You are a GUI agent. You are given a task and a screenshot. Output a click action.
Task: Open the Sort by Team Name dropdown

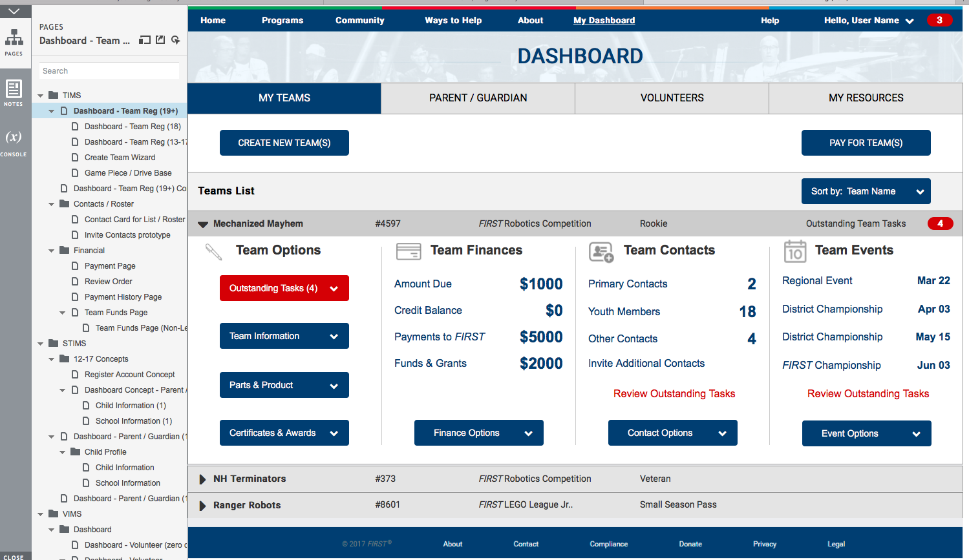[866, 191]
